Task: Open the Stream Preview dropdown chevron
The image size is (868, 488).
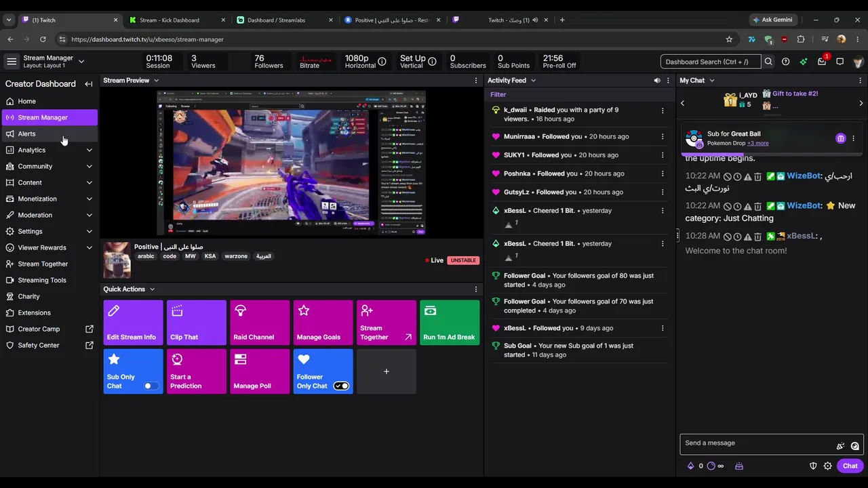Action: coord(156,81)
